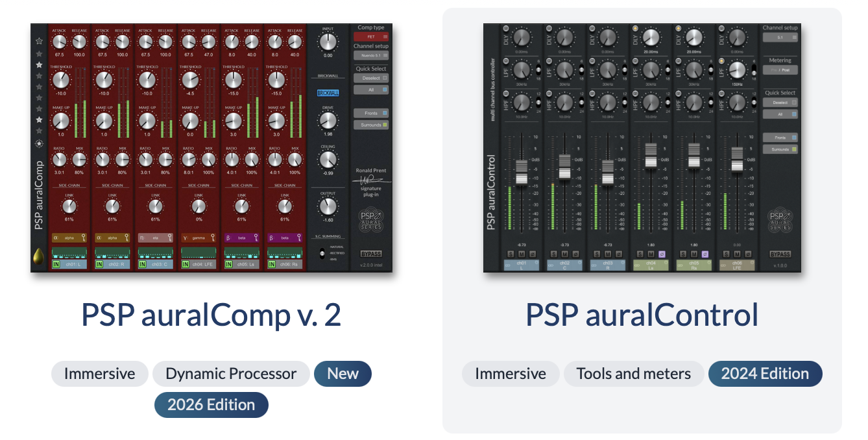Open the Nuendo 5.1 channel setup dropdown
The width and height of the screenshot is (868, 440).
tap(371, 56)
